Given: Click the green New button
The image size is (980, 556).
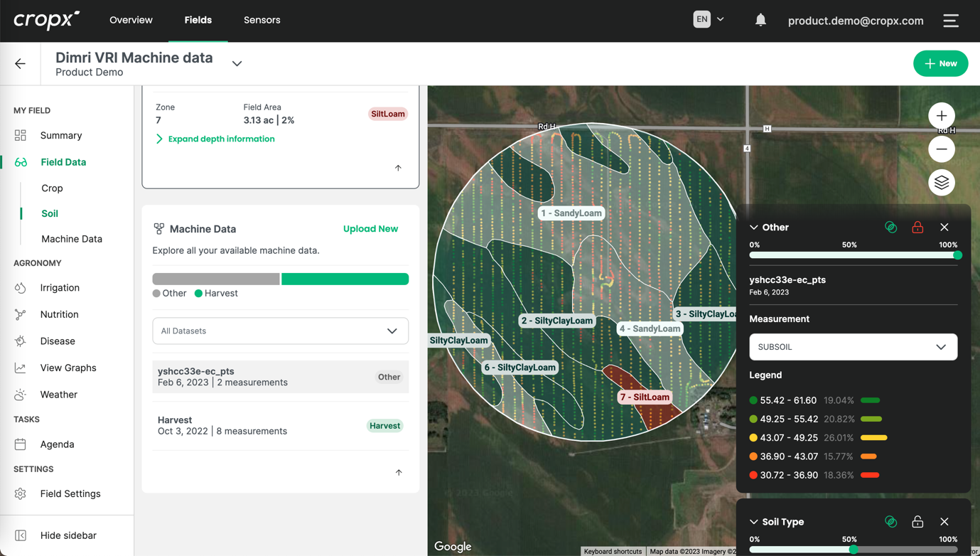Looking at the screenshot, I should tap(940, 63).
